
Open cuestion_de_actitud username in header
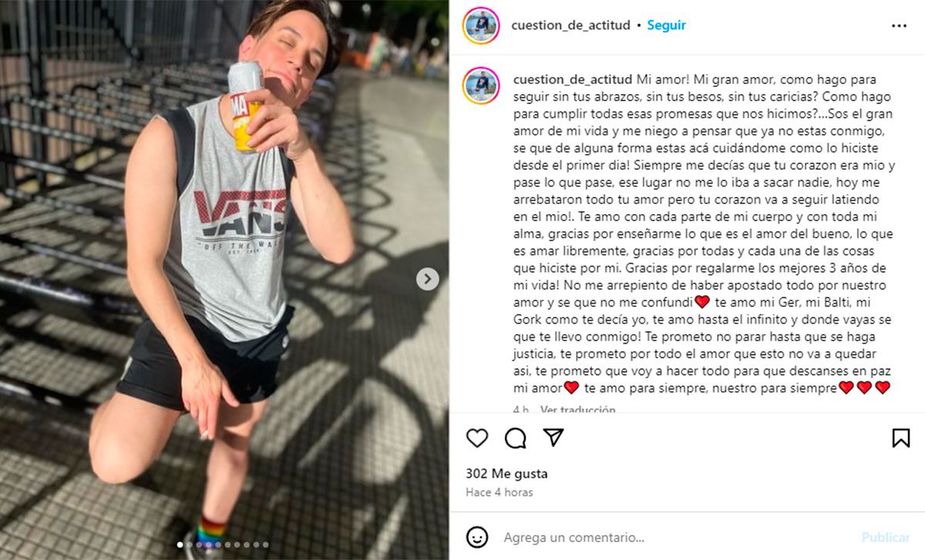click(570, 25)
